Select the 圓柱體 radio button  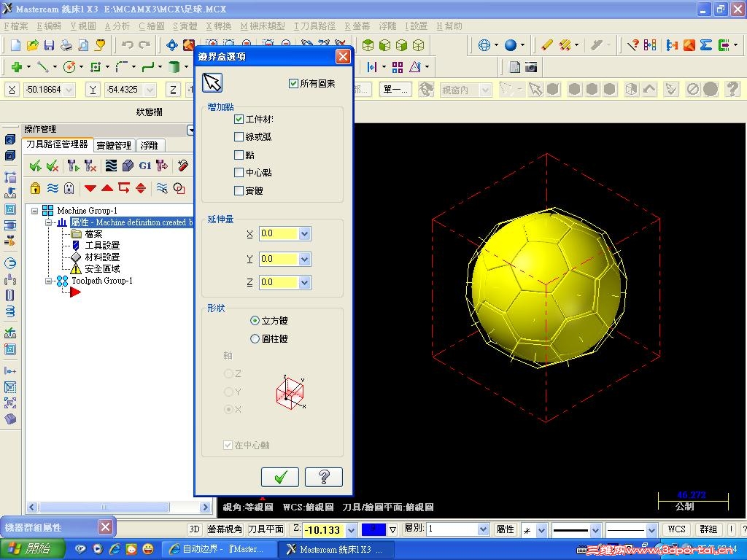click(x=255, y=338)
